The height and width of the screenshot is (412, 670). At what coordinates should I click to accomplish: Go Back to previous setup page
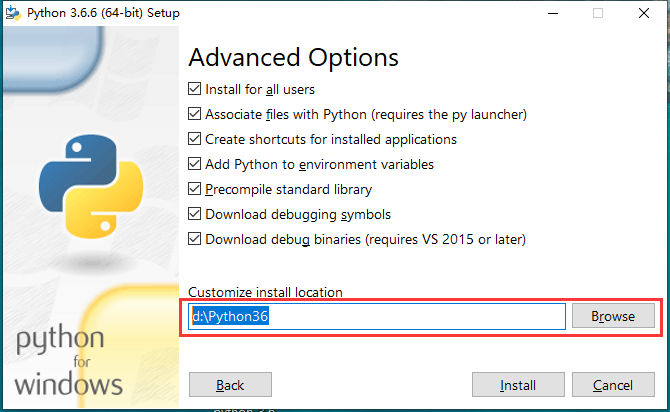coord(230,385)
